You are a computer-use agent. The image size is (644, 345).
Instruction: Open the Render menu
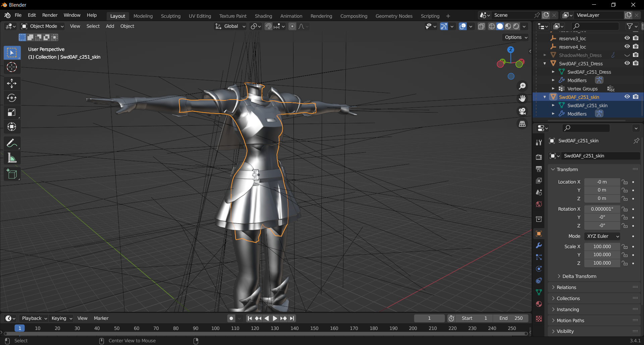(50, 15)
